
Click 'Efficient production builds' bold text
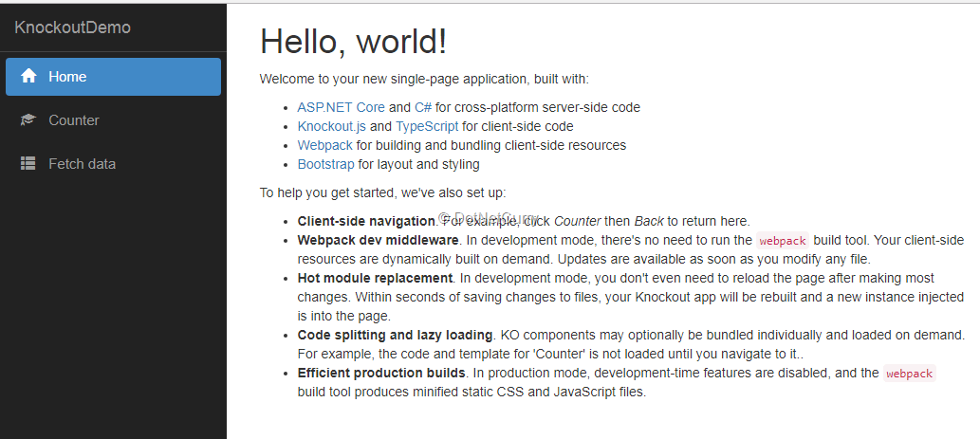381,373
